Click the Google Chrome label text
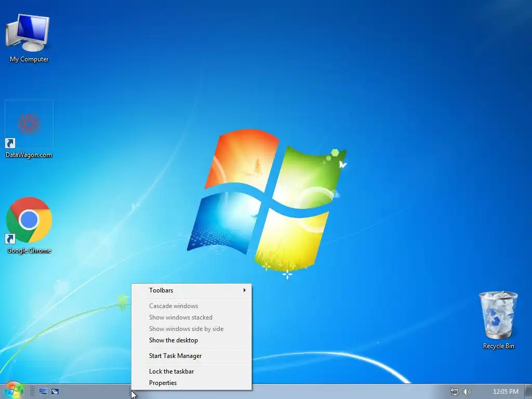The height and width of the screenshot is (399, 532). pos(29,250)
